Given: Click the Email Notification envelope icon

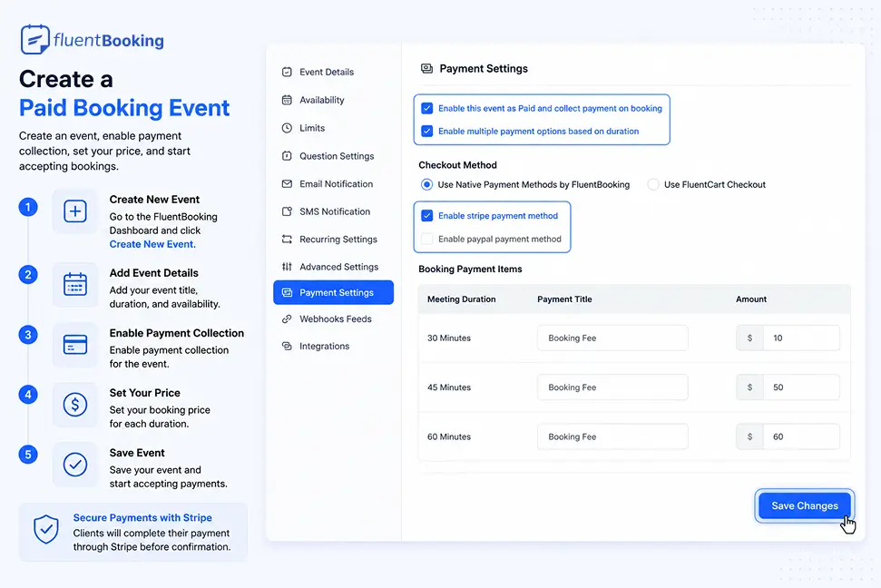Looking at the screenshot, I should pos(287,184).
